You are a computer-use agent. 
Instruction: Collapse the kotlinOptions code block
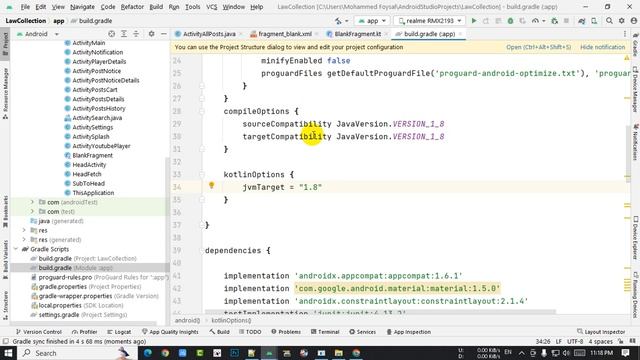tap(202, 175)
